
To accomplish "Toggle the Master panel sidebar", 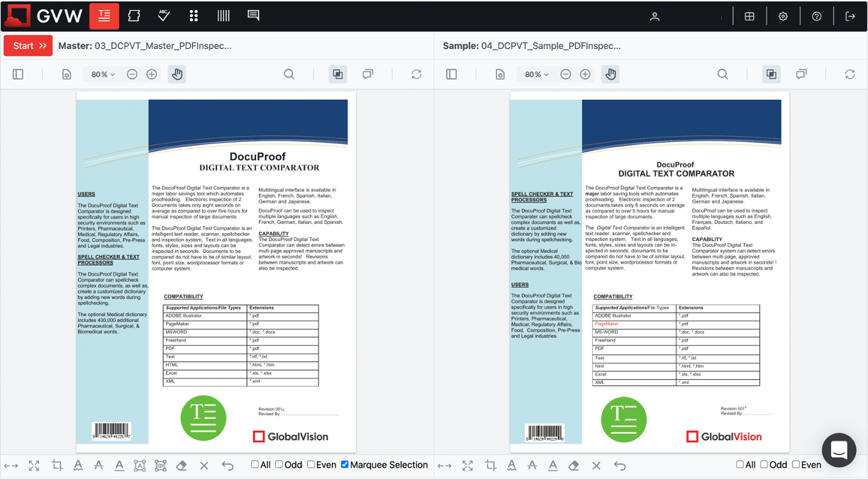I will (x=18, y=74).
